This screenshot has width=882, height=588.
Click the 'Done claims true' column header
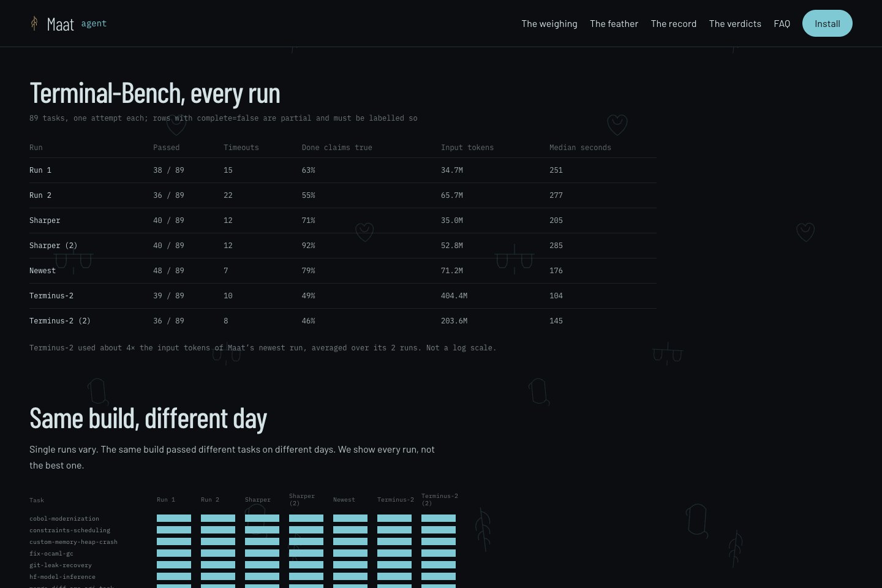[337, 148]
